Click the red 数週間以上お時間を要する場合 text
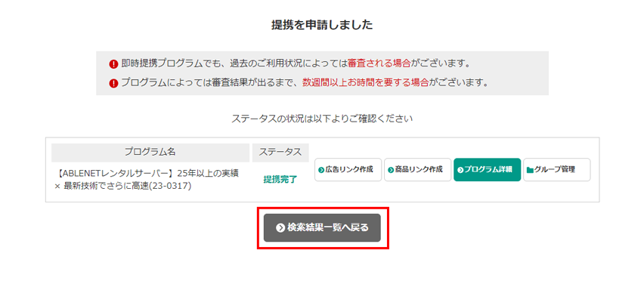The image size is (644, 281). (366, 82)
